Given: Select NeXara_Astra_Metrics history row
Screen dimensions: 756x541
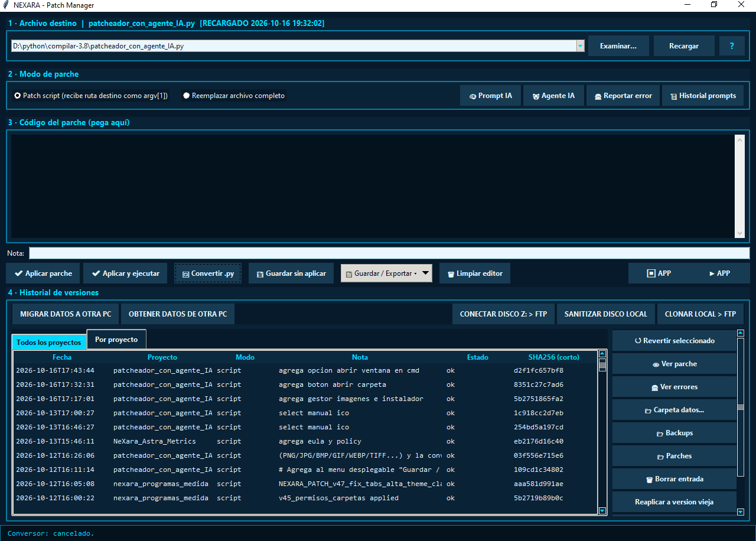Looking at the screenshot, I should click(305, 441).
